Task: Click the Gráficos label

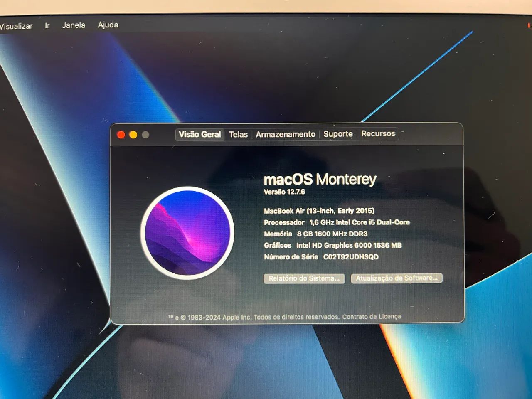Action: (278, 246)
